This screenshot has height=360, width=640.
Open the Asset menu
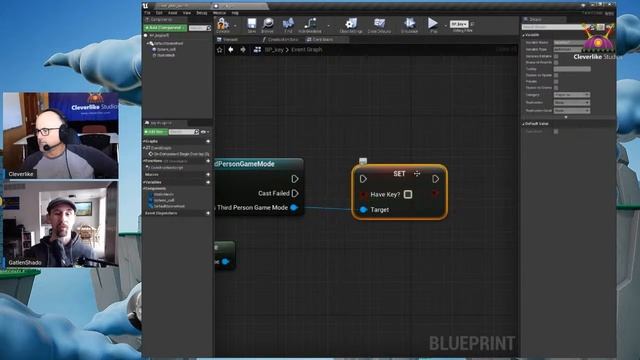(173, 13)
